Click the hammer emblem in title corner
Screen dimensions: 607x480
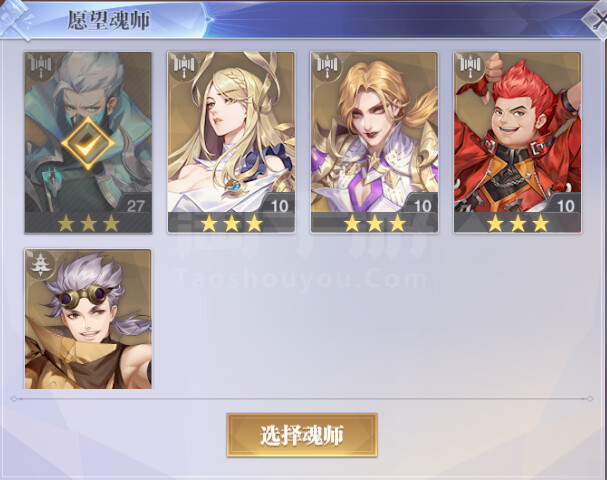[x=16, y=19]
